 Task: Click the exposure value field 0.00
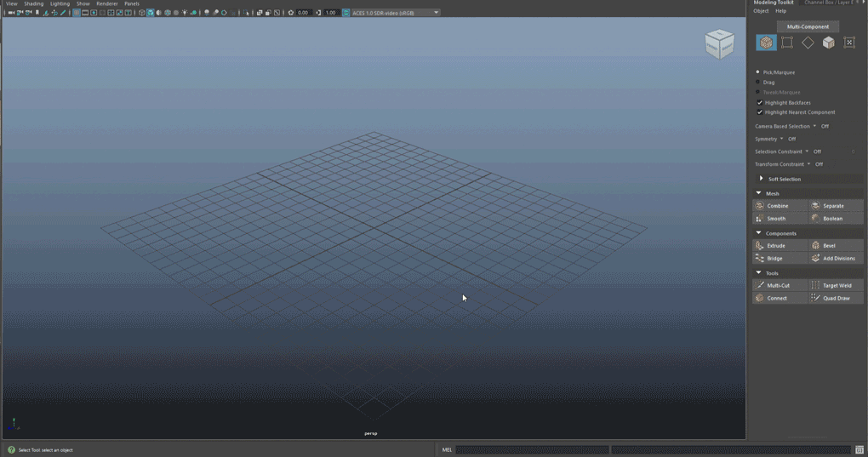point(303,13)
